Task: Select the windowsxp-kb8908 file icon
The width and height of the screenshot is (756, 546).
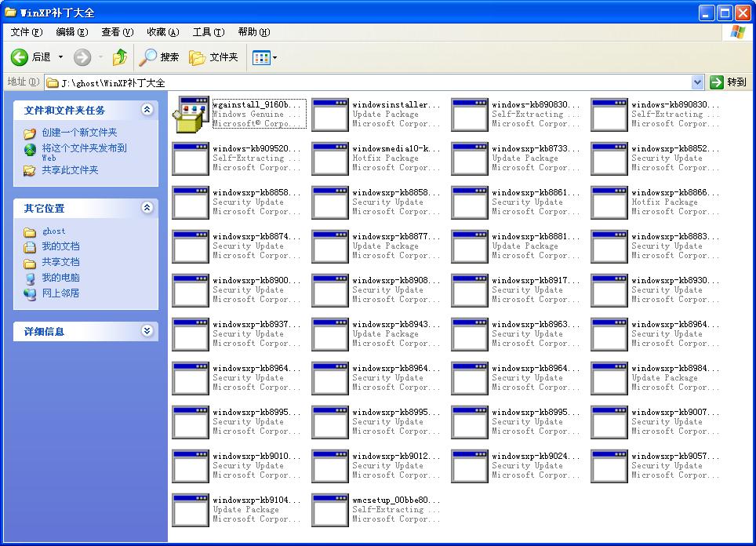Action: pyautogui.click(x=330, y=290)
